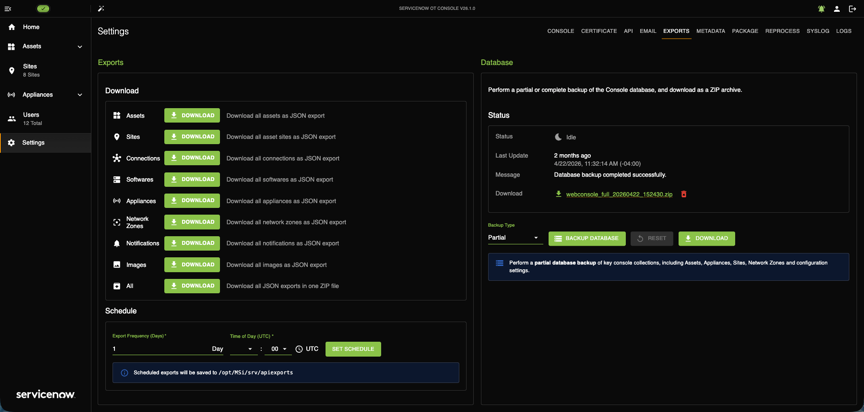
Task: Download Softwares JSON export
Action: (x=192, y=180)
